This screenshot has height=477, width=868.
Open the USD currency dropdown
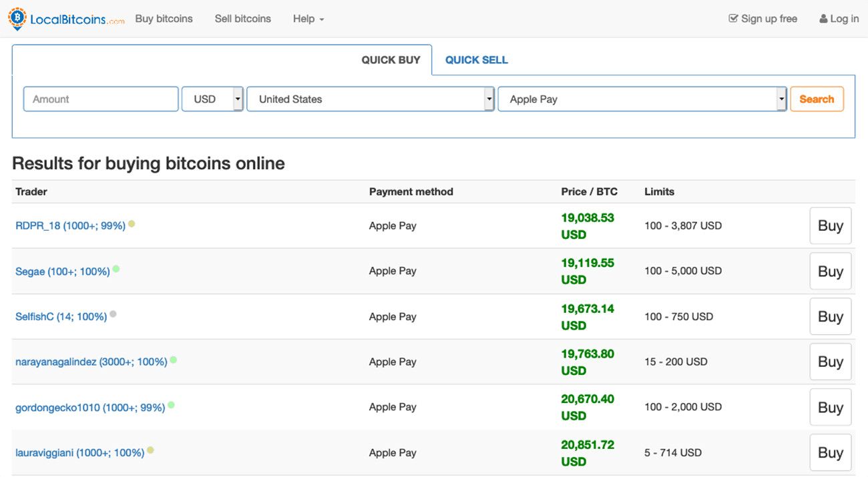click(x=212, y=99)
